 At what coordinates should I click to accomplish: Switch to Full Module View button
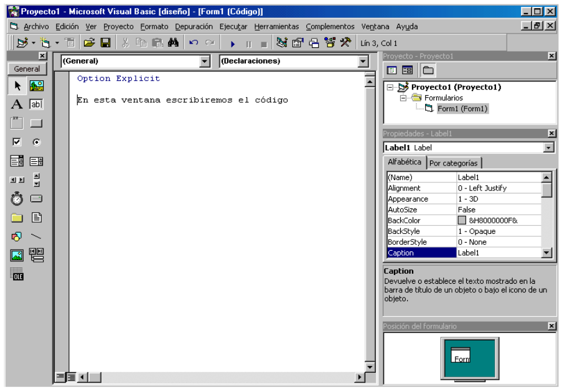pyautogui.click(x=71, y=377)
